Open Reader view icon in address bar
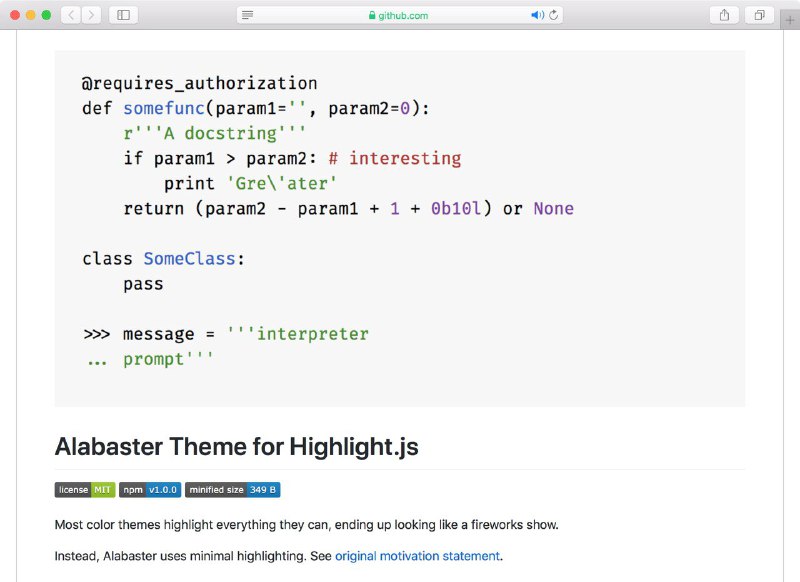Viewport: 800px width, 582px height. tap(247, 15)
